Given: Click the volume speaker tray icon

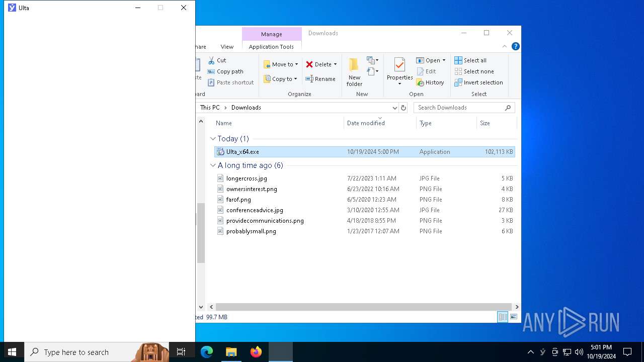Looking at the screenshot, I should pos(579,352).
